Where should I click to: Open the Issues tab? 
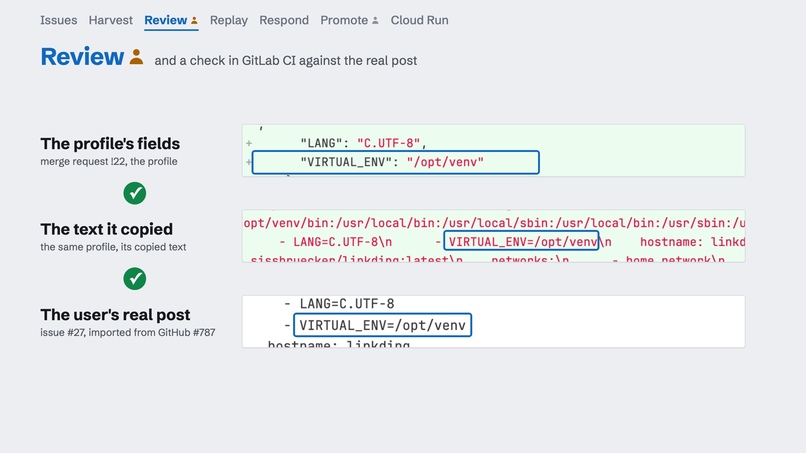coord(59,20)
